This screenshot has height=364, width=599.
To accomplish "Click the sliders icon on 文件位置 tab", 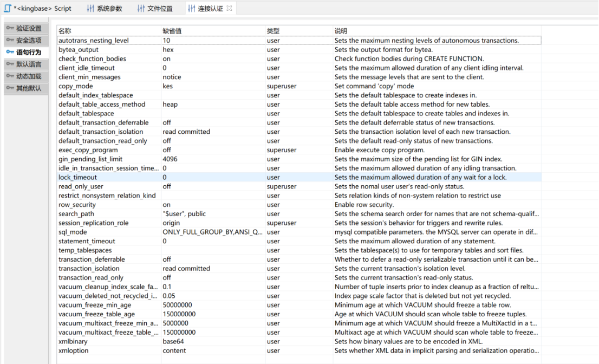I will point(141,9).
